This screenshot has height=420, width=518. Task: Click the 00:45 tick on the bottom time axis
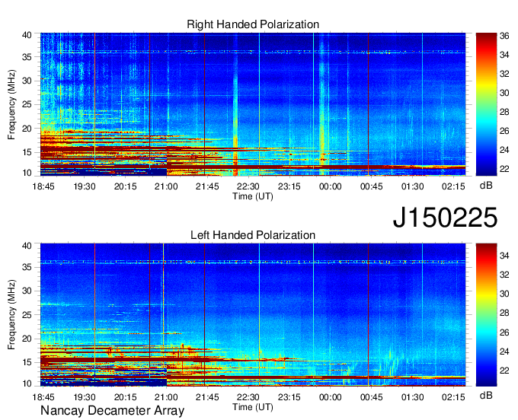tap(371, 397)
